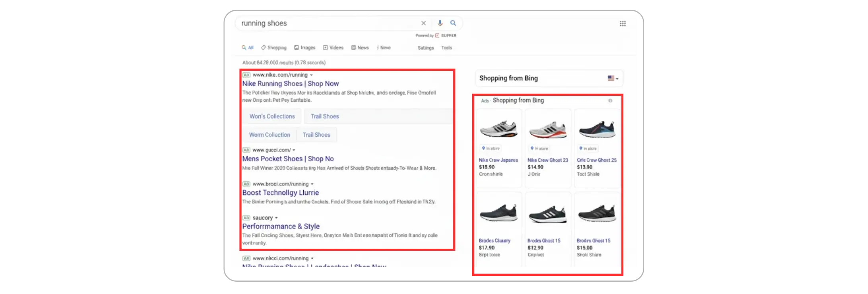Open the Brodrs Ghost 15 $15.00 shoe thumbnail
The image size is (868, 294).
click(x=597, y=213)
